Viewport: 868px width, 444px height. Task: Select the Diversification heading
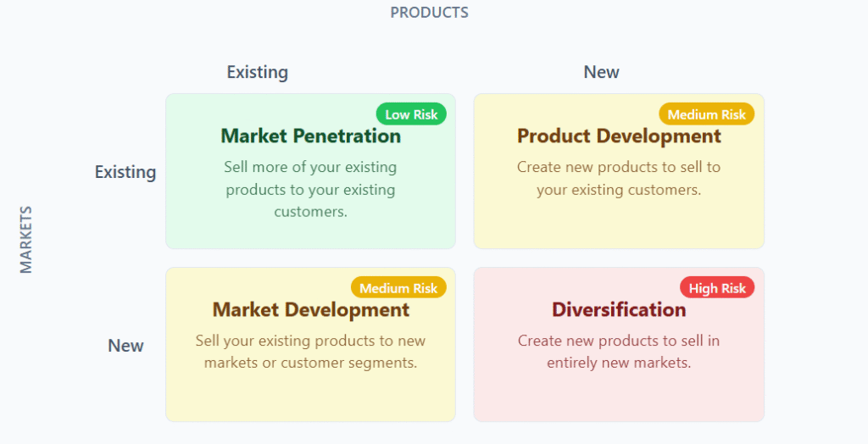619,310
